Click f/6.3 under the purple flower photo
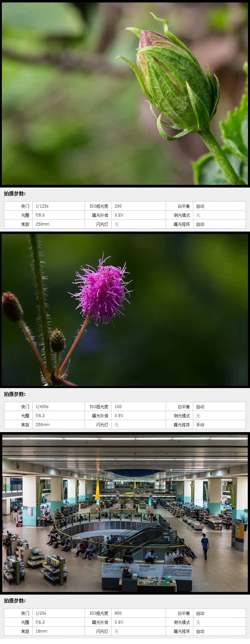 (40, 416)
